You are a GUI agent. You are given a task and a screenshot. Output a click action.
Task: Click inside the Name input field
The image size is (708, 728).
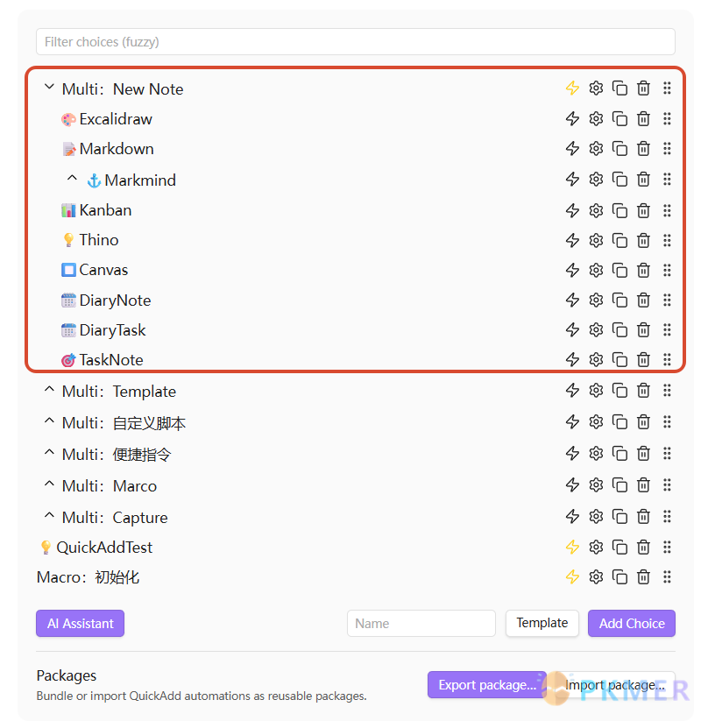tap(421, 623)
